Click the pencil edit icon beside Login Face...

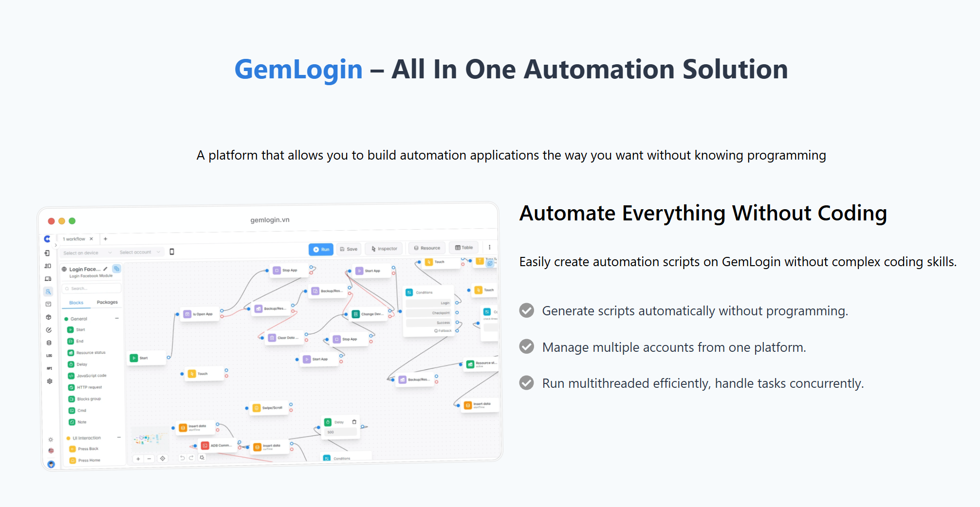click(105, 269)
